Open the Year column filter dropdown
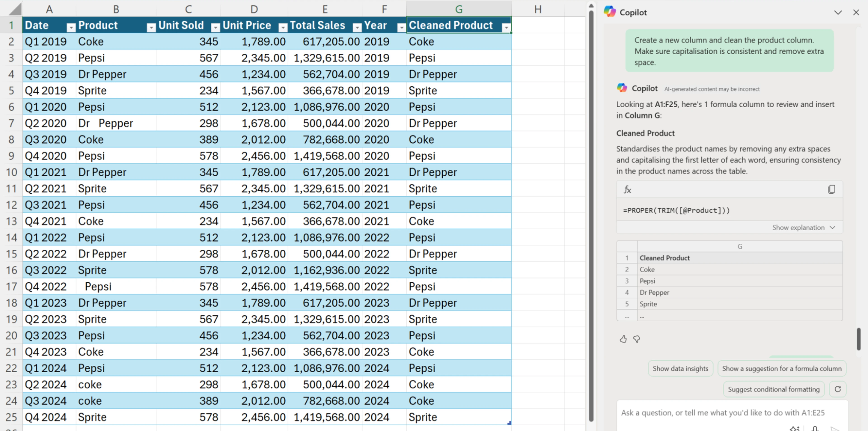Viewport: 868px width, 431px height. (x=401, y=27)
